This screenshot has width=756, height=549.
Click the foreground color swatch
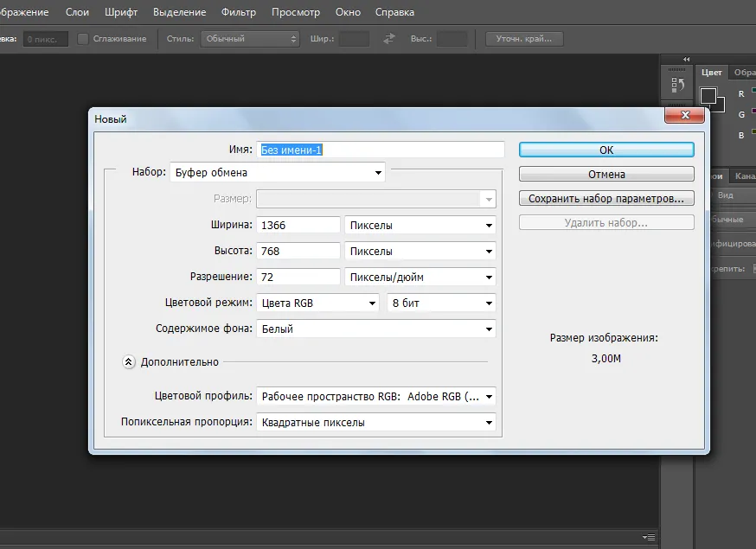click(x=708, y=96)
